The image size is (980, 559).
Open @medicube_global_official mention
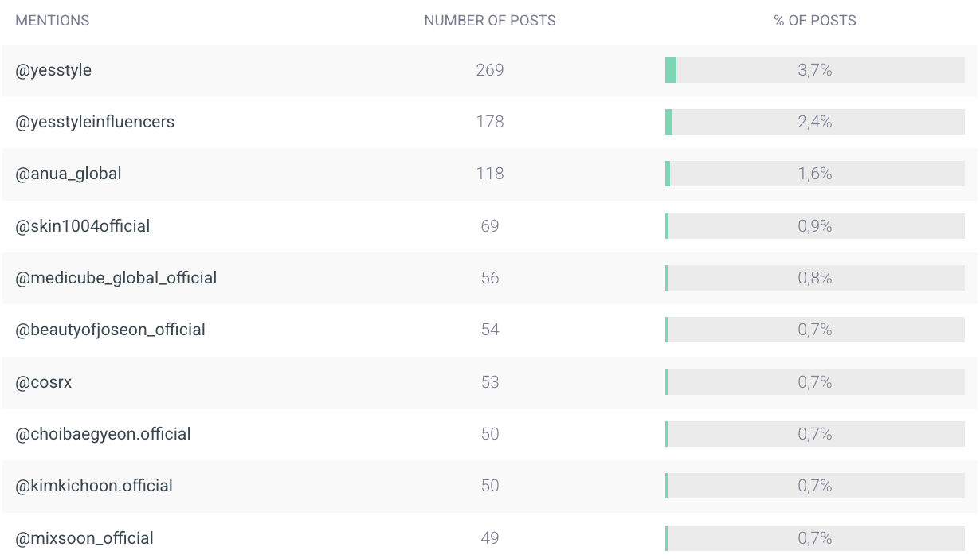click(x=116, y=278)
